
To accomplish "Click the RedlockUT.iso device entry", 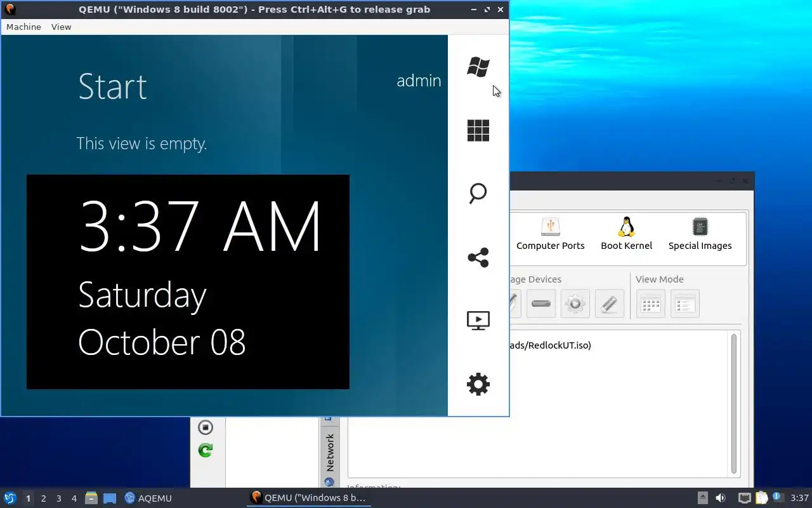I will [550, 345].
